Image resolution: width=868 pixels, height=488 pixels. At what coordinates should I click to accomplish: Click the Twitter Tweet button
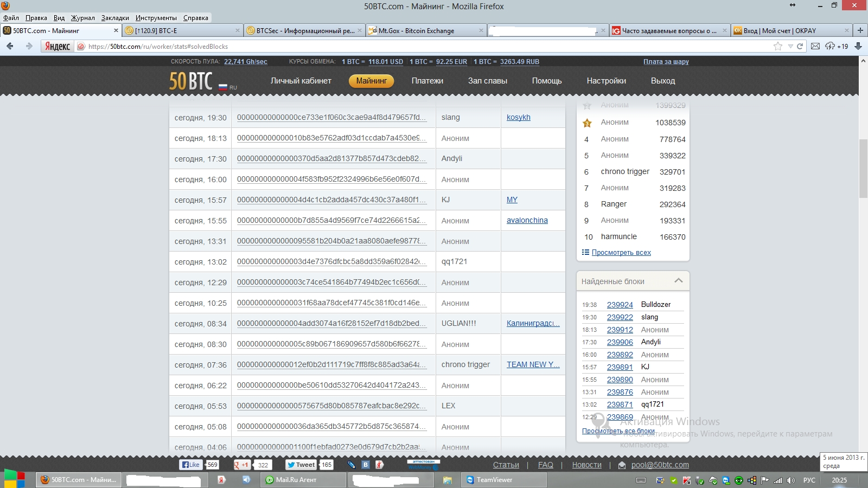(301, 465)
